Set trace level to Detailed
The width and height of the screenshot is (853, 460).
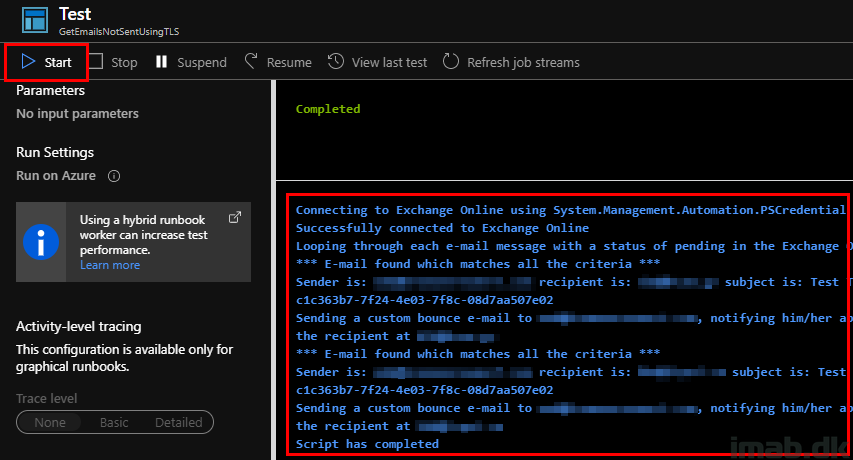(x=178, y=422)
